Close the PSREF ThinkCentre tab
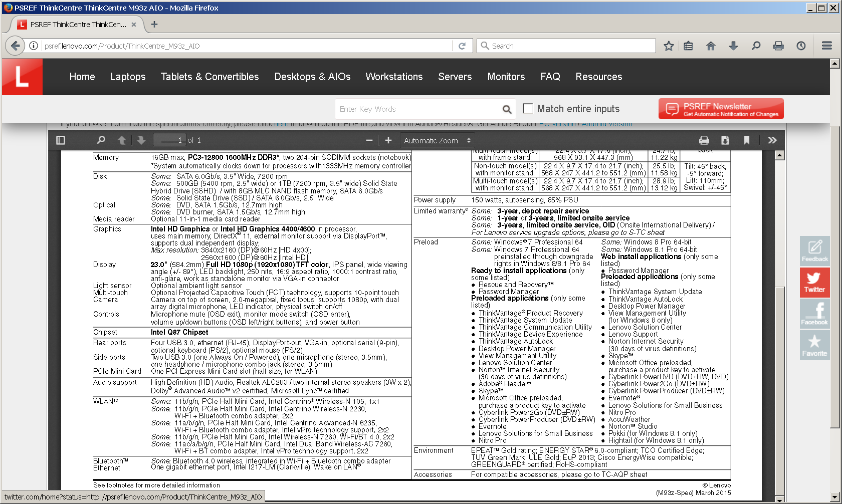The image size is (842, 504). pos(134,24)
